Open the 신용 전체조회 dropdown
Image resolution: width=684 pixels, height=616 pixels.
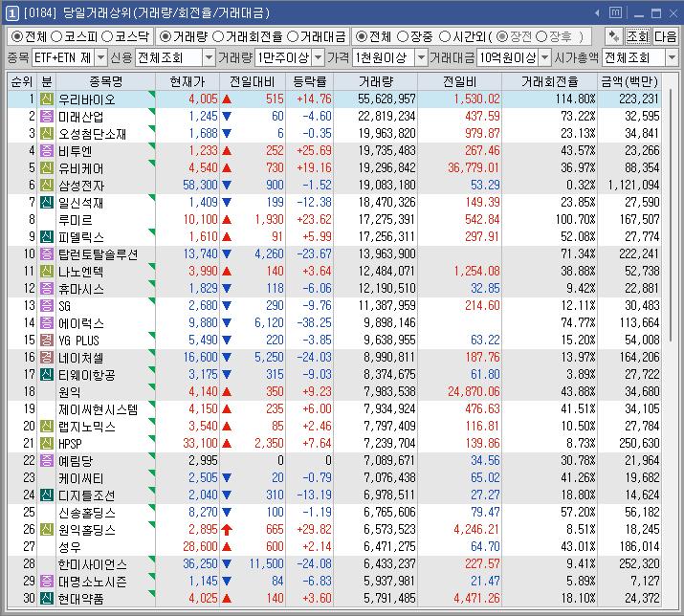pos(210,57)
